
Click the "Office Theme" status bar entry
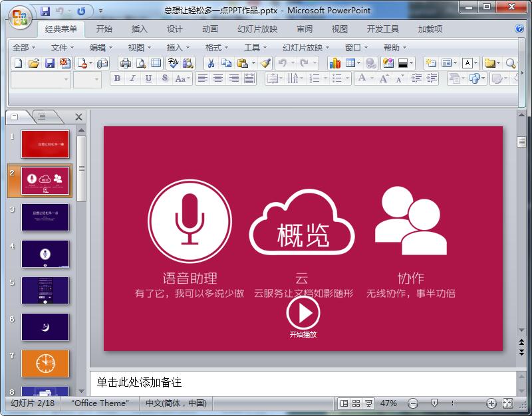pos(100,403)
